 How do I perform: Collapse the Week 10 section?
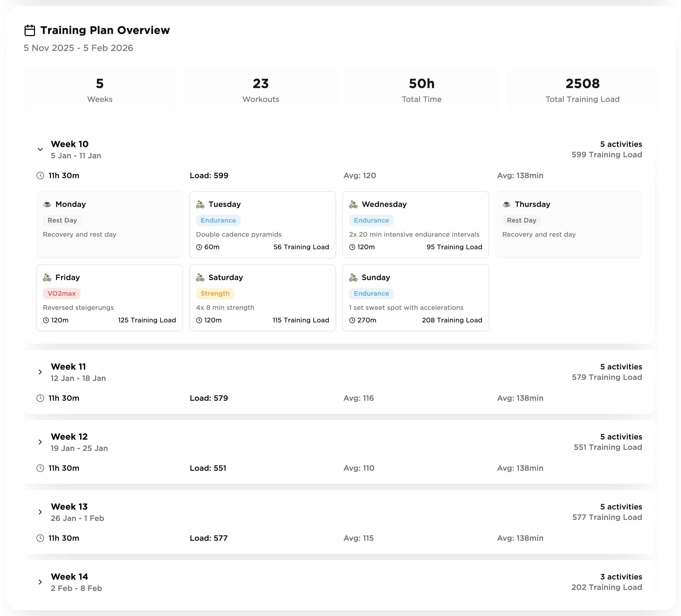[40, 149]
